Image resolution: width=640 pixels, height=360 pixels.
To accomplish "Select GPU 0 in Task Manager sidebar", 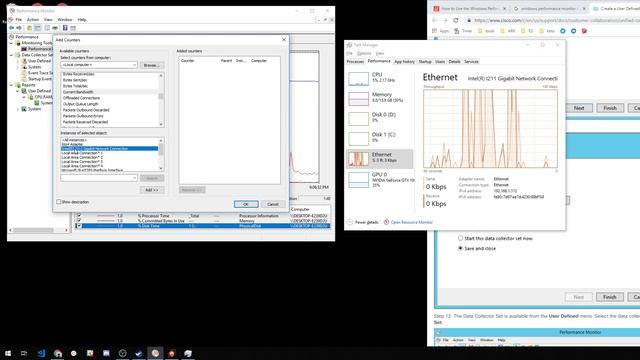I will 380,179.
